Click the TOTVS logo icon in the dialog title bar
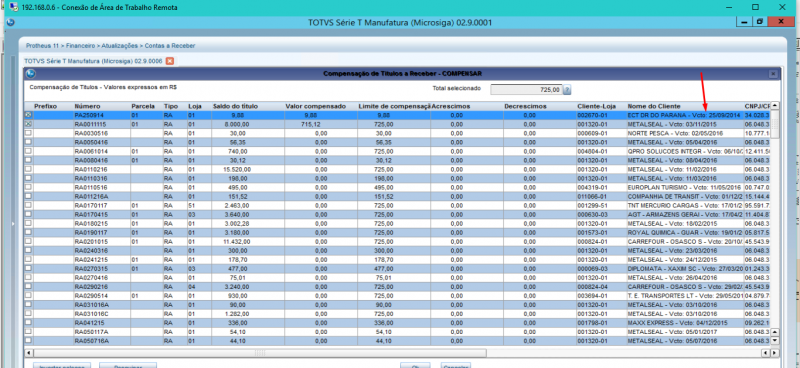 [31, 74]
